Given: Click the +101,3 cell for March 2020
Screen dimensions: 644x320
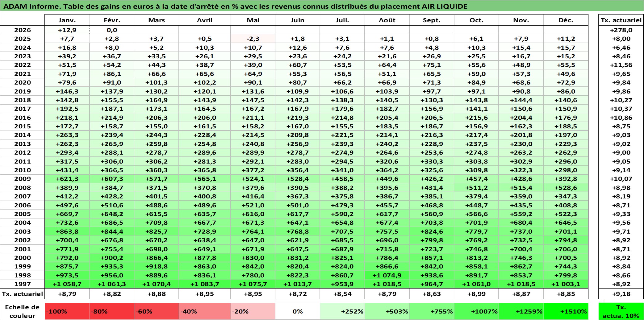Looking at the screenshot, I should point(157,82).
